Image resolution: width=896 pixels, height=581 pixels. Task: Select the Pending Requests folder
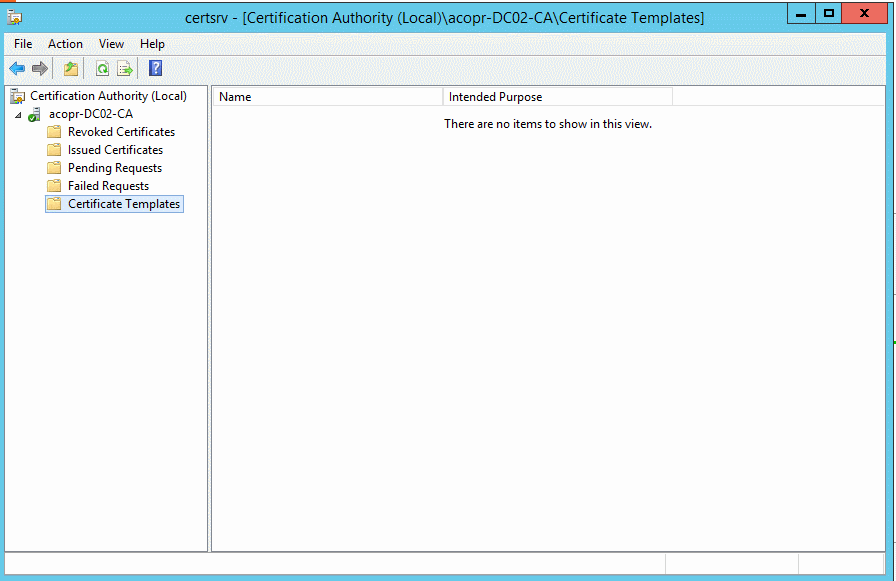pyautogui.click(x=111, y=167)
